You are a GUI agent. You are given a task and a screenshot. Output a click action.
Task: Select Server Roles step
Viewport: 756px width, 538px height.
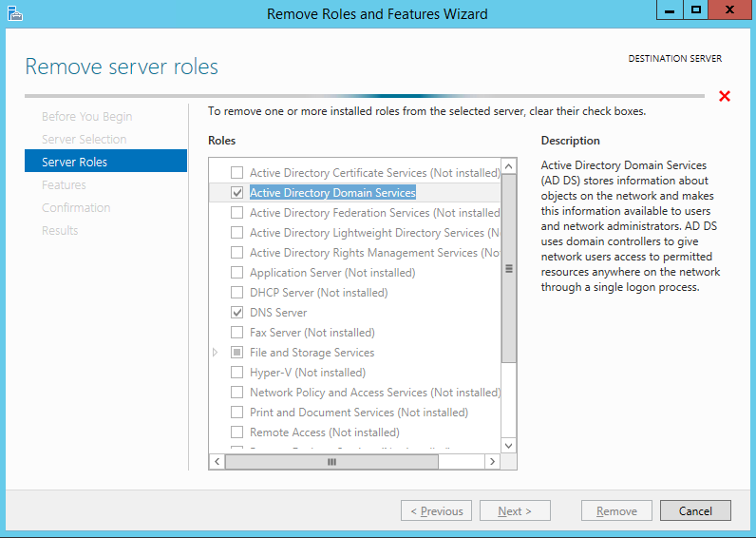click(105, 161)
